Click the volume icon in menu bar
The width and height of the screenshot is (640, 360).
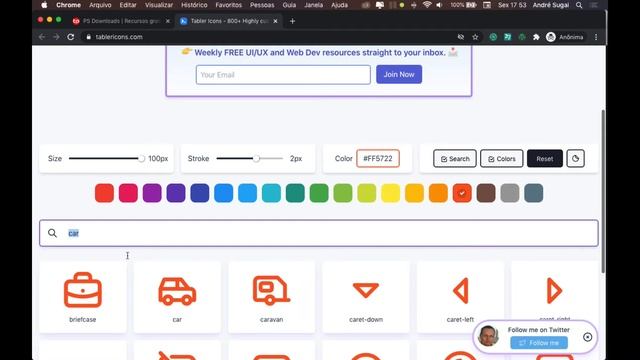pyautogui.click(x=439, y=5)
